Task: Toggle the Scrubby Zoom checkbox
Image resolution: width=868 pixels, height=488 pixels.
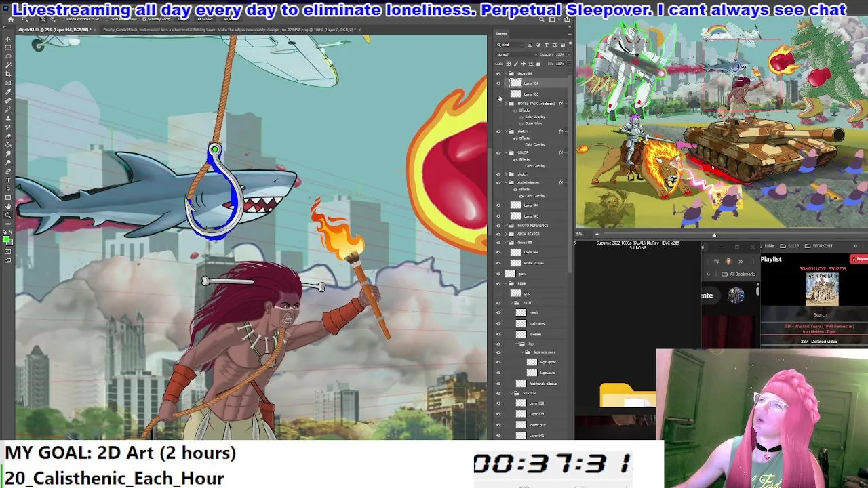Action: click(x=144, y=19)
